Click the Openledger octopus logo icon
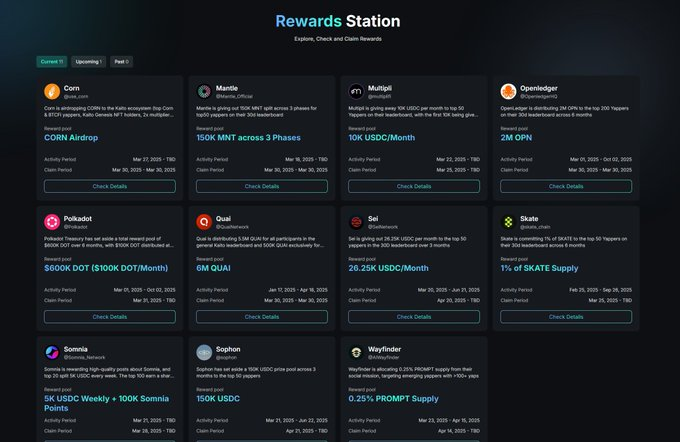Screen dimensions: 680x442 pos(508,92)
